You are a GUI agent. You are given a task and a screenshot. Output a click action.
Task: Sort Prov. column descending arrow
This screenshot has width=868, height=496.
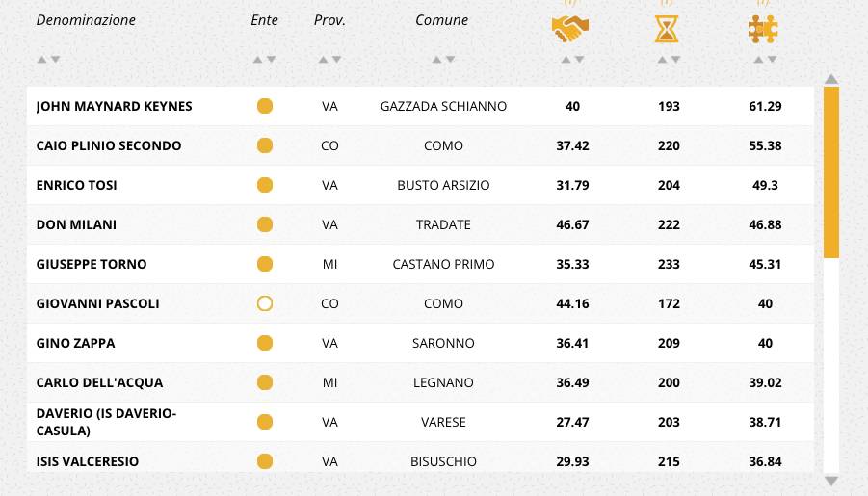(x=336, y=60)
